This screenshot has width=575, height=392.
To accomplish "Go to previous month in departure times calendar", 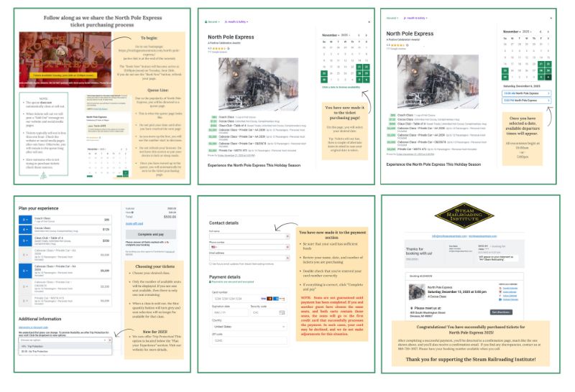I will [x=540, y=32].
